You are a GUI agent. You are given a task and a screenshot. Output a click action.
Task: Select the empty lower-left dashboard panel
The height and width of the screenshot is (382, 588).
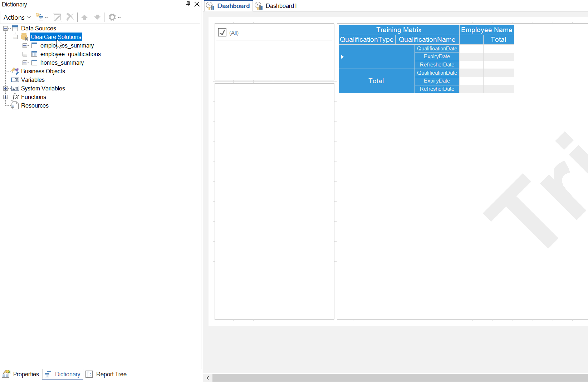(x=274, y=202)
